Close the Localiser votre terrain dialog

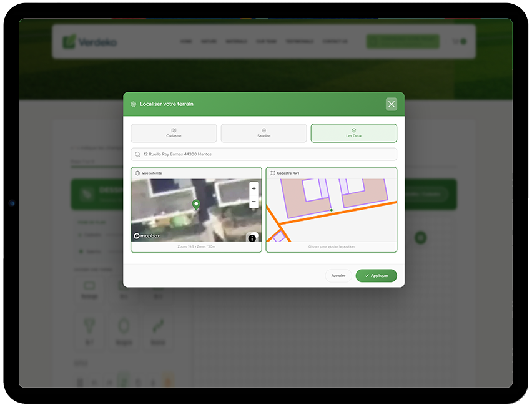click(x=391, y=104)
